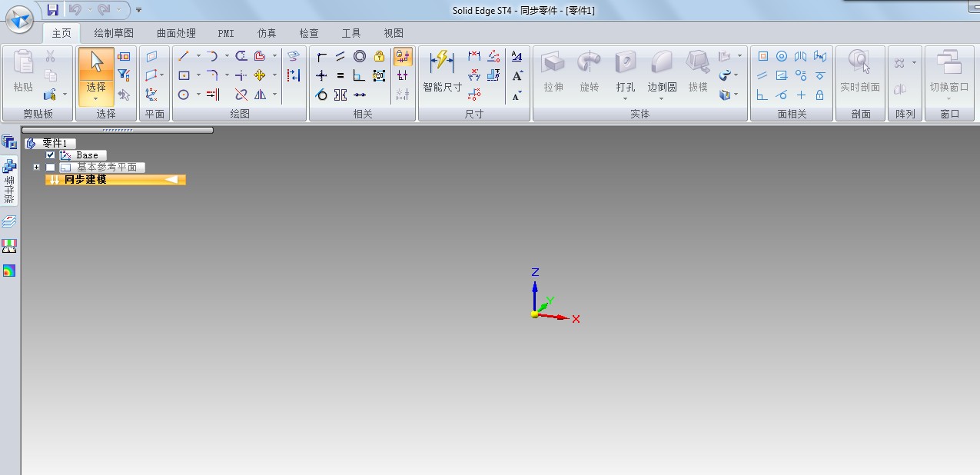Open the simulation color panel in left sidebar

[x=9, y=271]
